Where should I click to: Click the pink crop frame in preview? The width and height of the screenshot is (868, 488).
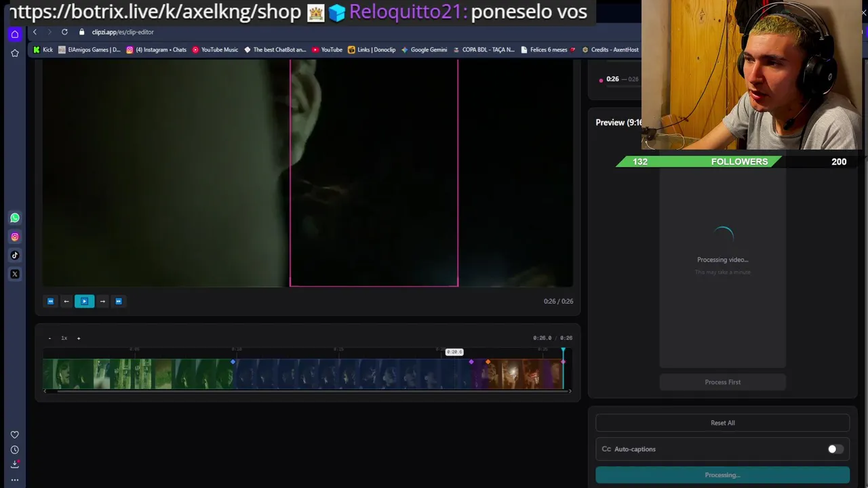[x=374, y=173]
